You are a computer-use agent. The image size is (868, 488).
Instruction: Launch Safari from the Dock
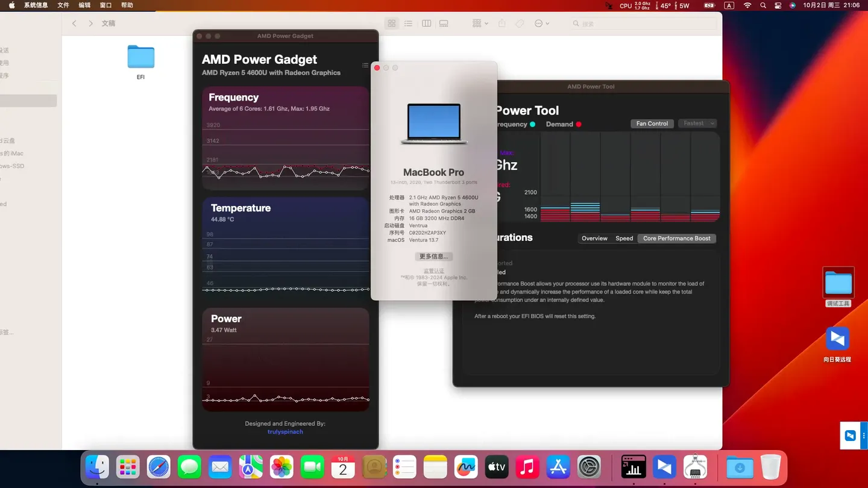[159, 467]
